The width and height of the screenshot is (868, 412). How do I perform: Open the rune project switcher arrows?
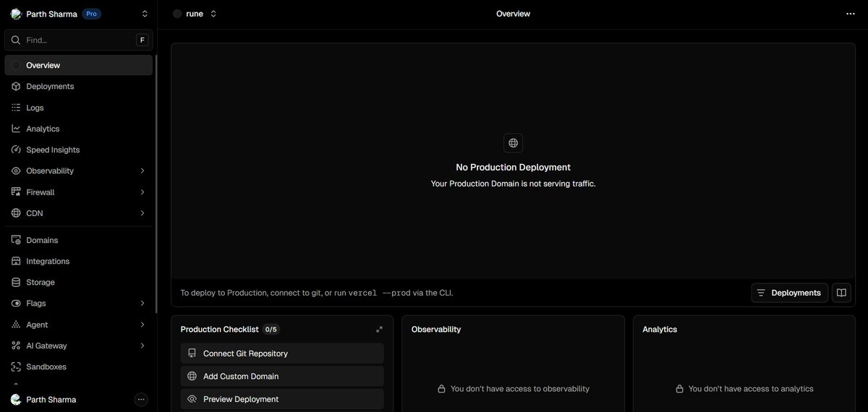pos(213,14)
